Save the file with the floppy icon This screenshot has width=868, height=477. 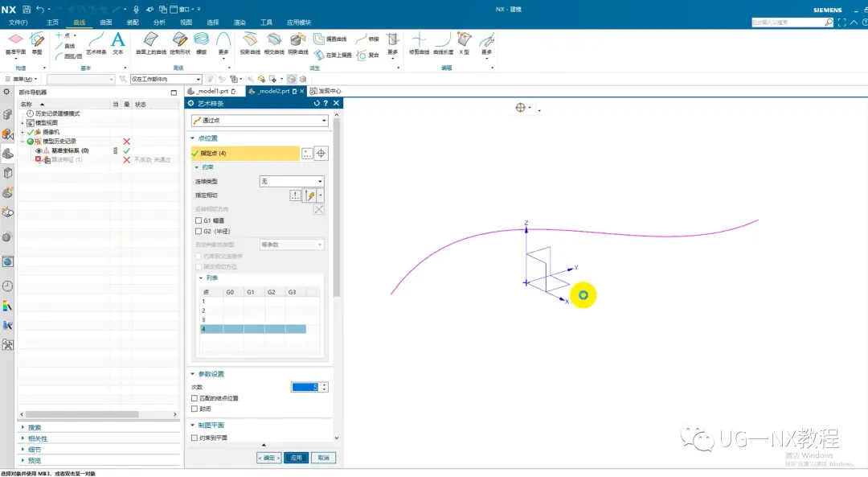(26, 10)
